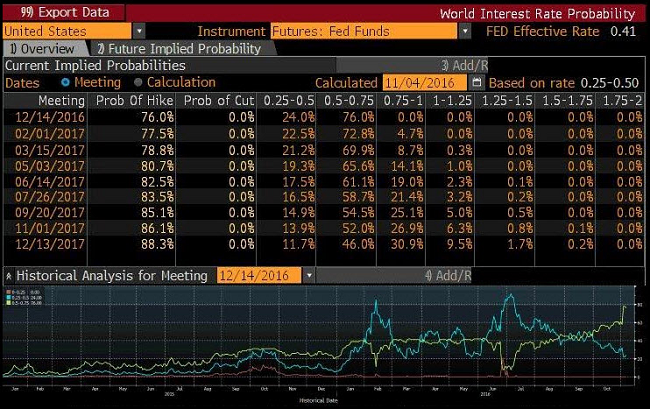Switch to the Overview tab
The height and width of the screenshot is (409, 650).
pyautogui.click(x=43, y=48)
